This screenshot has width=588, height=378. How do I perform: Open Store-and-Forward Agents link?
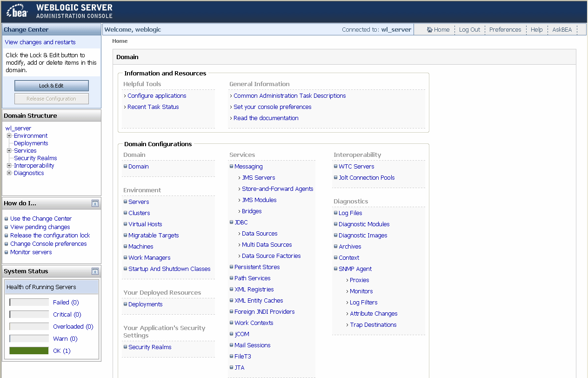click(278, 189)
